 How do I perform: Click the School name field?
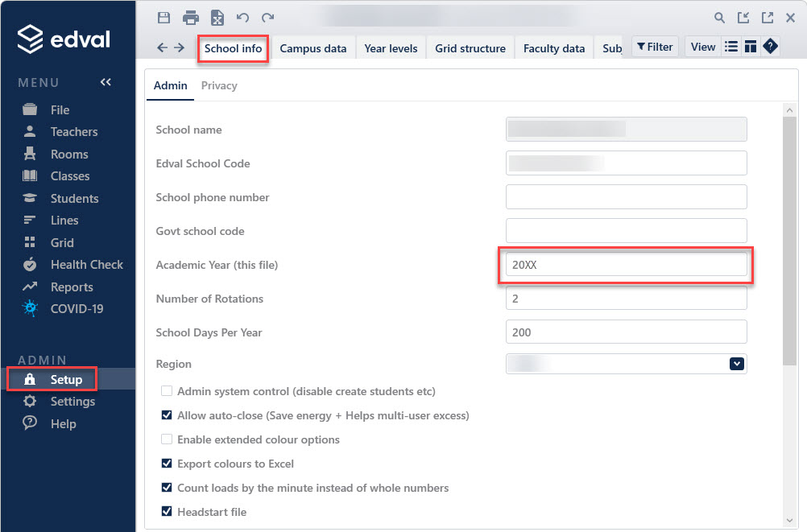click(627, 129)
